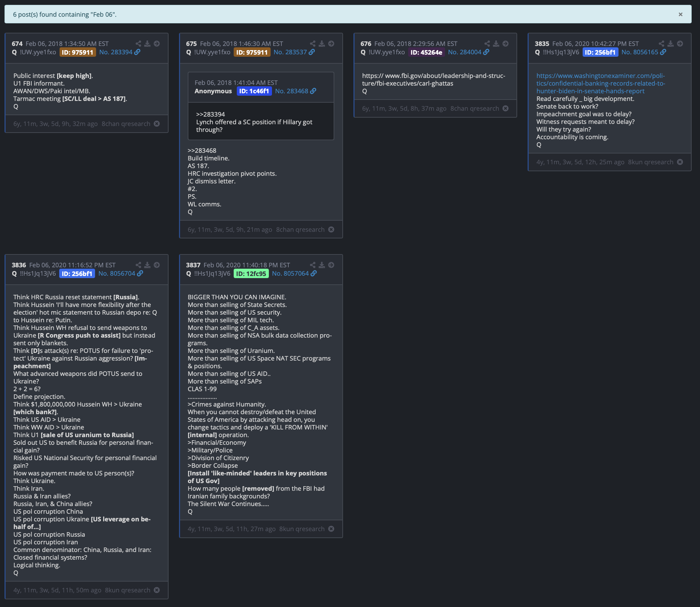The height and width of the screenshot is (607, 700).
Task: Select the blue ID: 256bf1 badge on post 3835
Action: [x=600, y=52]
